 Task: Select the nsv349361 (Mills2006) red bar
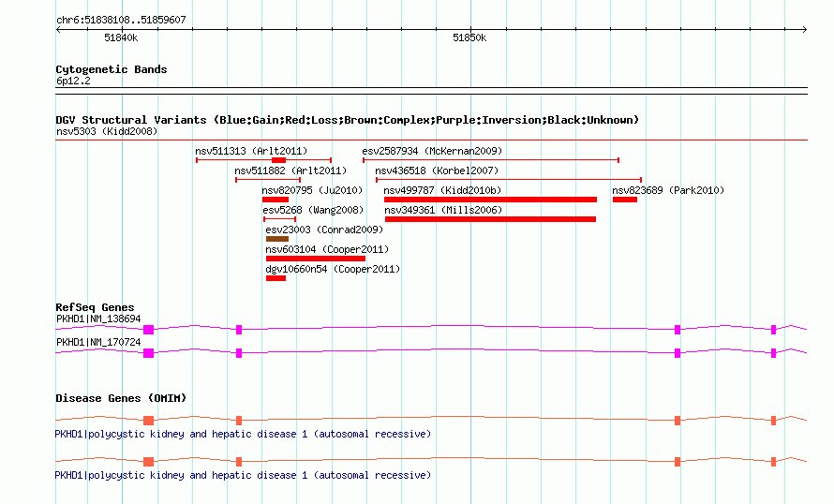coord(490,219)
